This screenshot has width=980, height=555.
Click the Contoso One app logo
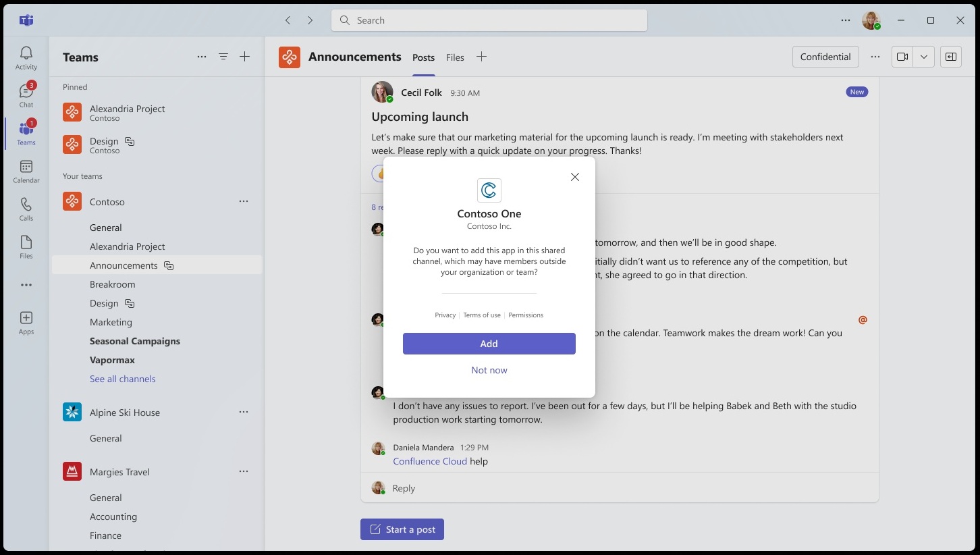pos(489,190)
